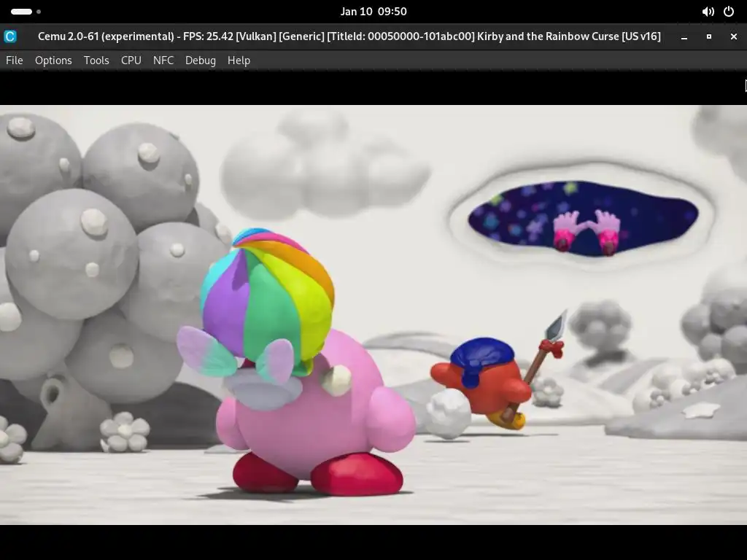The height and width of the screenshot is (560, 747).
Task: Open the power menu icon
Action: [729, 12]
